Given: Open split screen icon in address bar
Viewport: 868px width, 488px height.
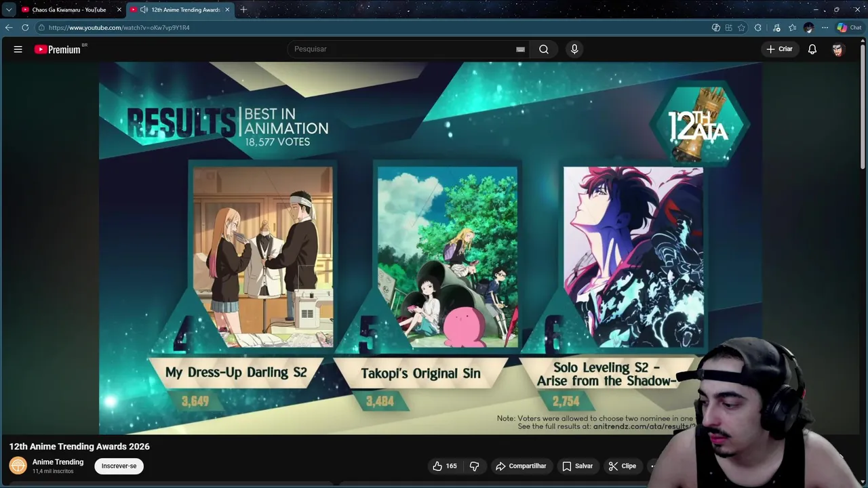Looking at the screenshot, I should pyautogui.click(x=728, y=28).
